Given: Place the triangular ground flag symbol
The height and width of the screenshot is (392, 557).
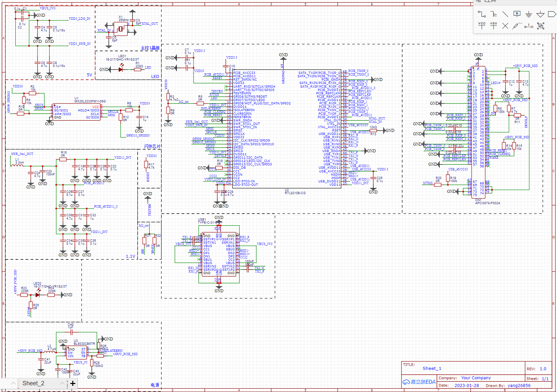Looking at the screenshot, I should pos(540,14).
